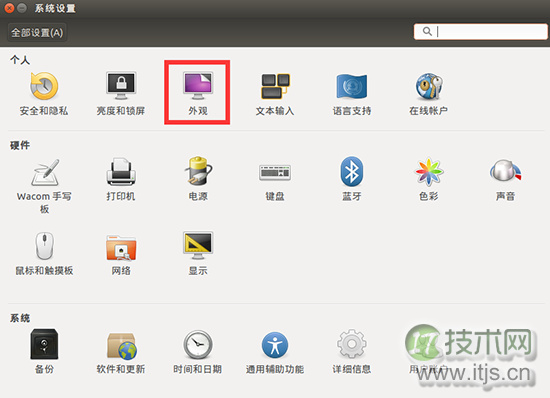Open Time & Date (时间和日期) settings

(x=198, y=351)
